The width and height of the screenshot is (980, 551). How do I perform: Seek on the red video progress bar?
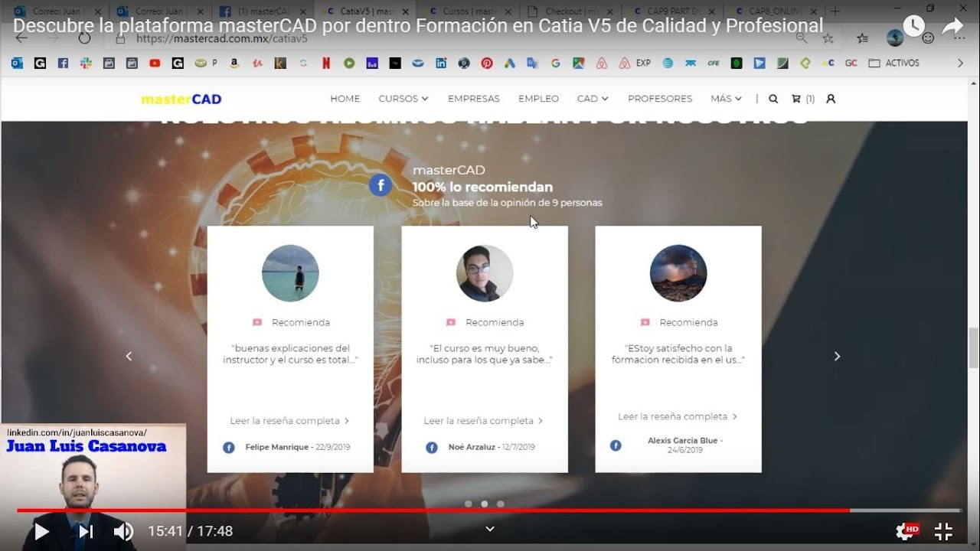point(490,510)
